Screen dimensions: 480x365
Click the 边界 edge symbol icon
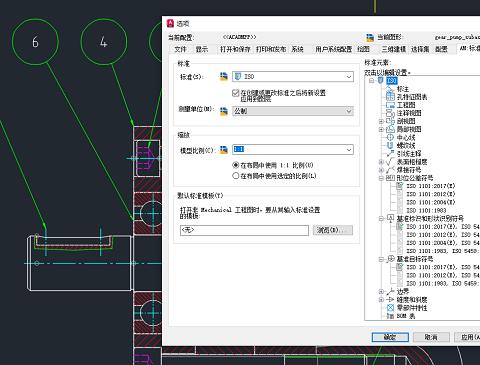390,292
